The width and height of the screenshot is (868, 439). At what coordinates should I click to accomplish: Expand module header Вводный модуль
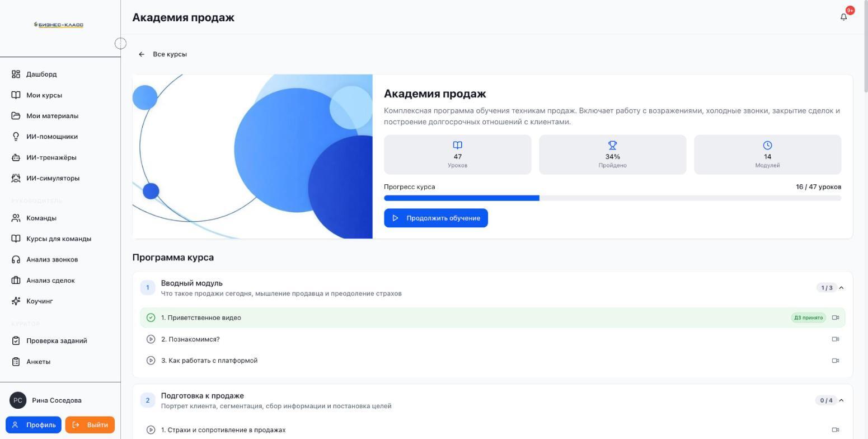click(x=492, y=288)
